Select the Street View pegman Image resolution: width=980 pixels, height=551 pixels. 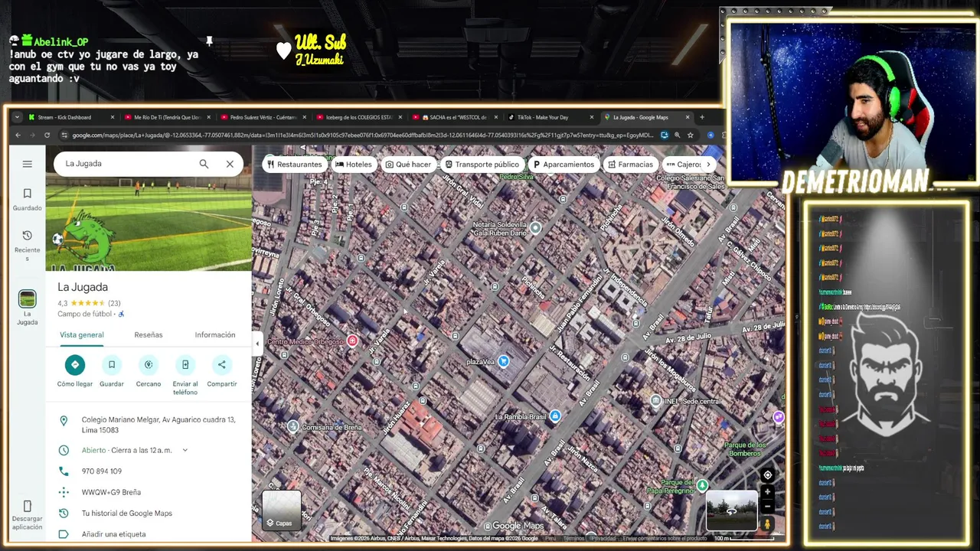(767, 524)
